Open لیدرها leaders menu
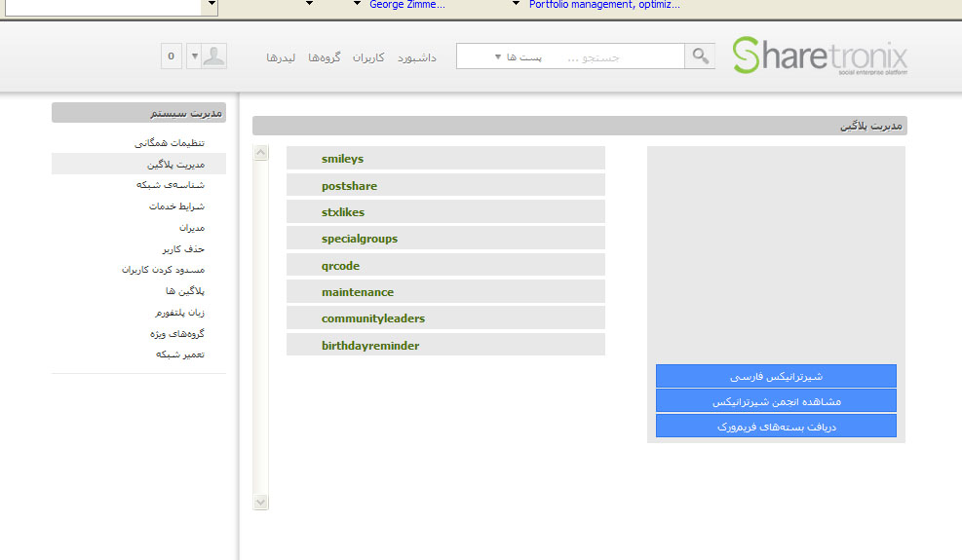 pos(281,57)
